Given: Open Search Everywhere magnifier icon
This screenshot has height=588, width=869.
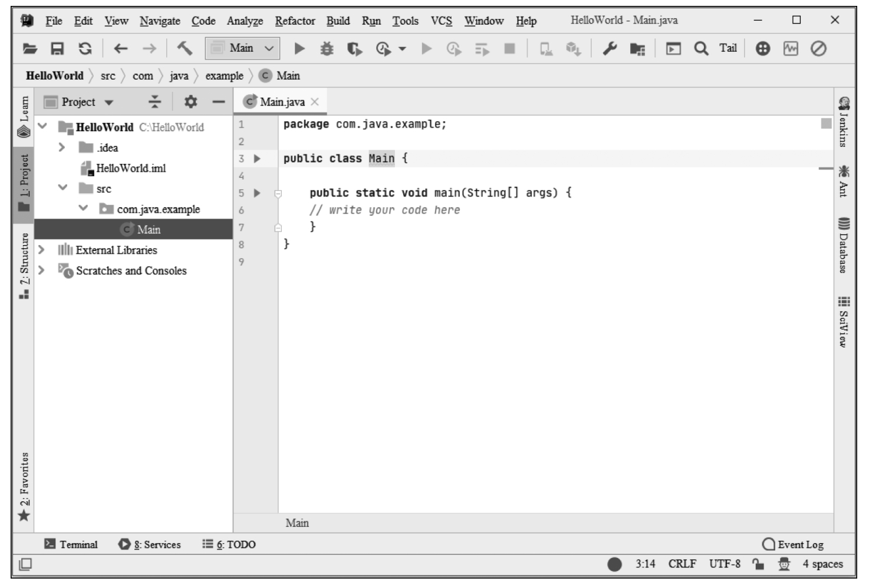Looking at the screenshot, I should (x=701, y=48).
